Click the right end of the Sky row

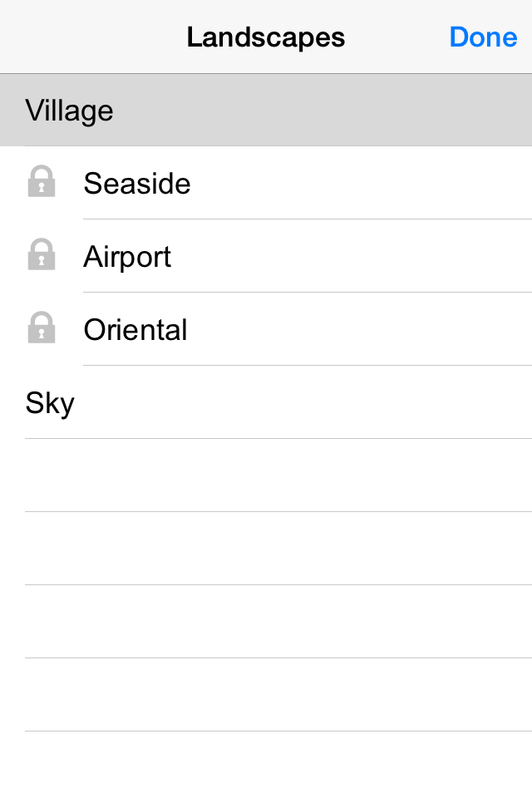point(490,403)
